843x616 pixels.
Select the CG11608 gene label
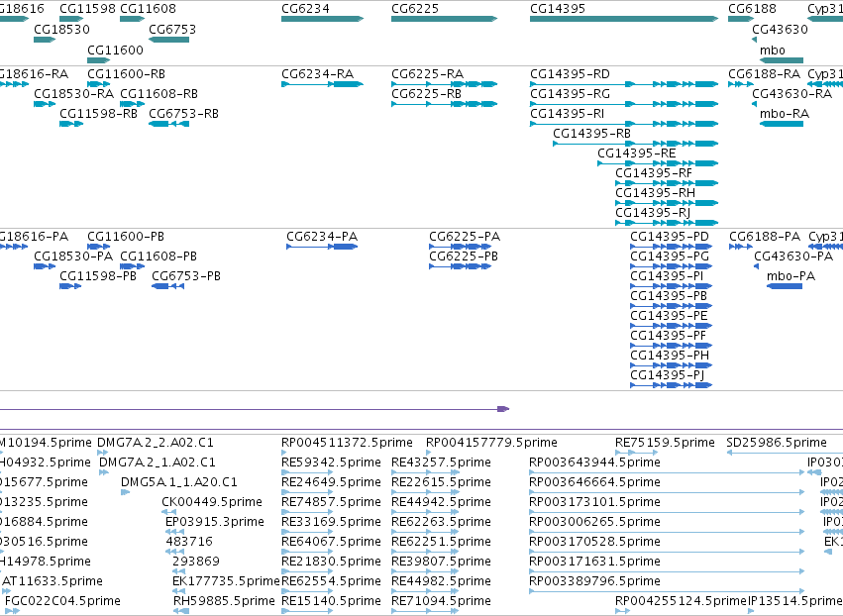point(148,9)
